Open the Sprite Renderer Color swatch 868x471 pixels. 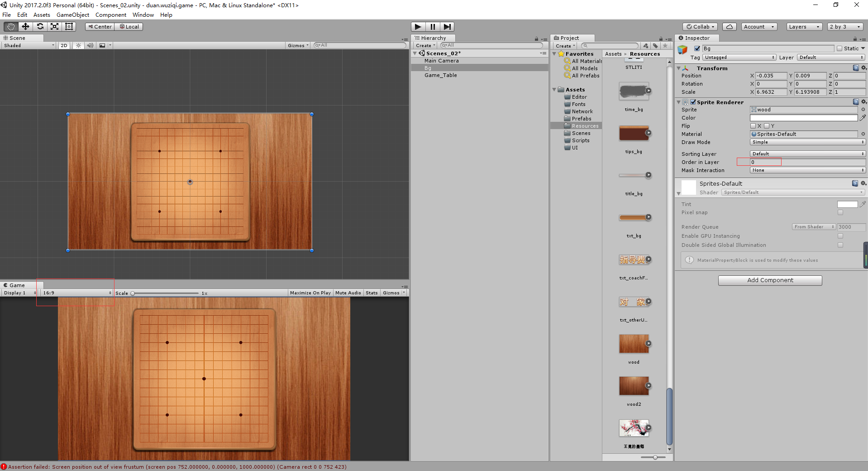(803, 117)
